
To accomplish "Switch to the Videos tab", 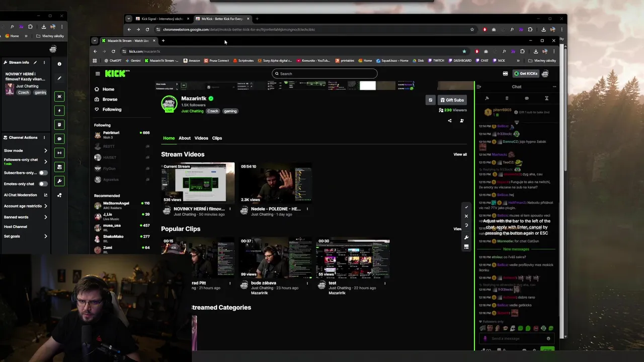I will (x=201, y=138).
